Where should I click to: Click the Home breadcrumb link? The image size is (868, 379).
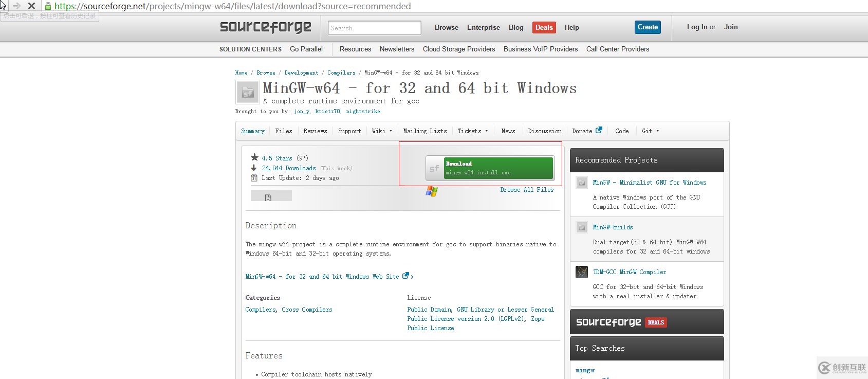coord(241,73)
